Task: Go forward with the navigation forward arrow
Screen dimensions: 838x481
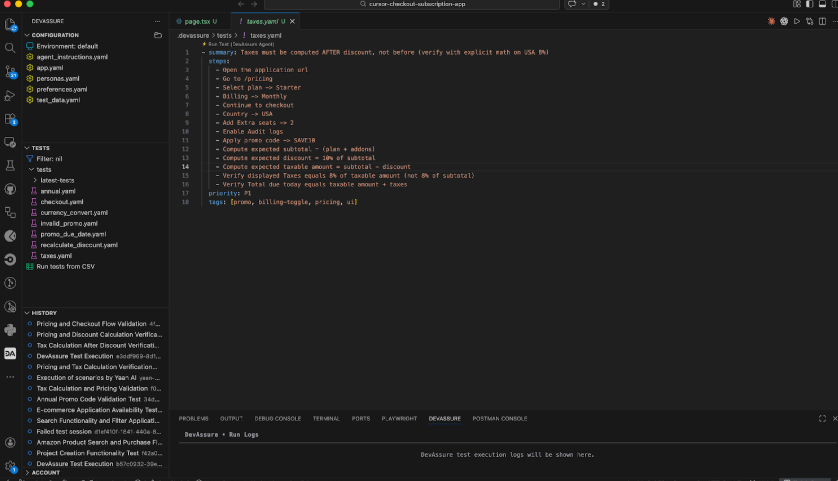Action: click(254, 4)
